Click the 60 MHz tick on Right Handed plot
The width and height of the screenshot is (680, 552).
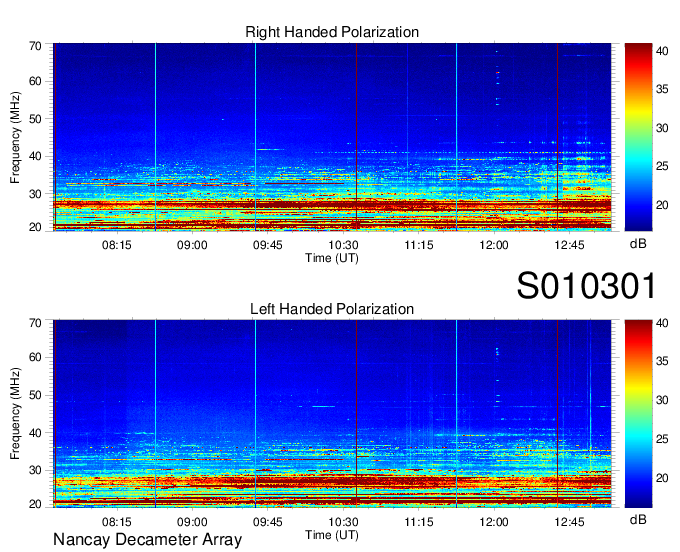tap(35, 82)
